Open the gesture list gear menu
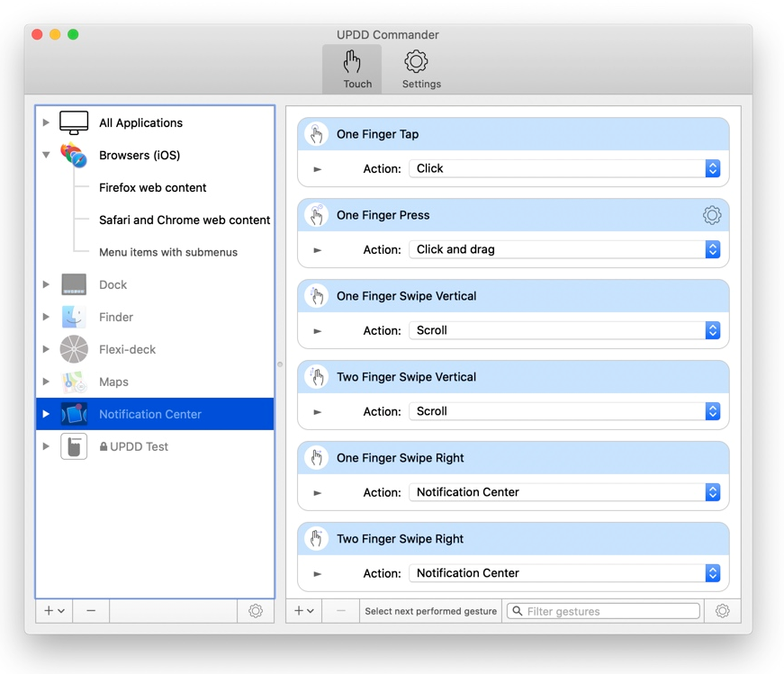Image resolution: width=784 pixels, height=674 pixels. [x=723, y=610]
